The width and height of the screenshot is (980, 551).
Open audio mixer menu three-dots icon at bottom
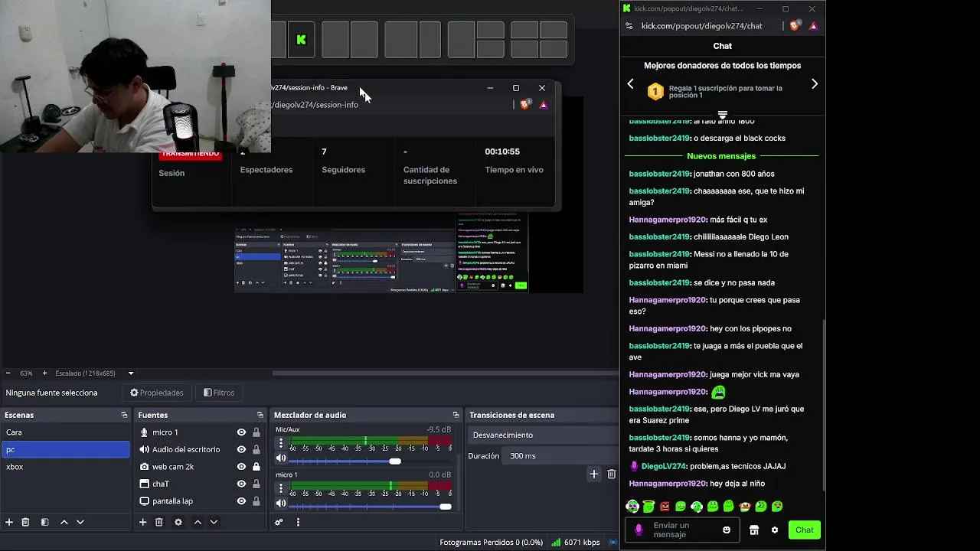tap(298, 522)
